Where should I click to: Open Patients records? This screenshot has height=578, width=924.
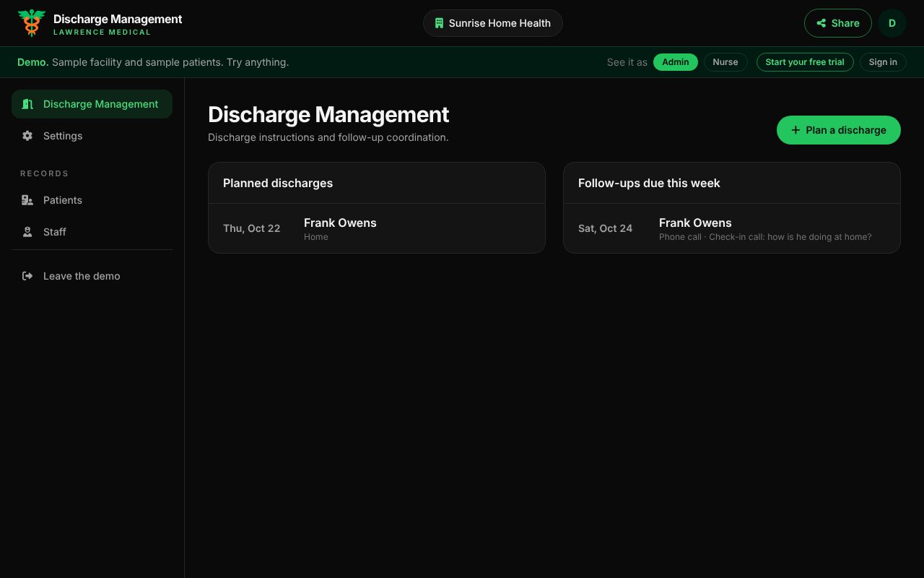[92, 200]
